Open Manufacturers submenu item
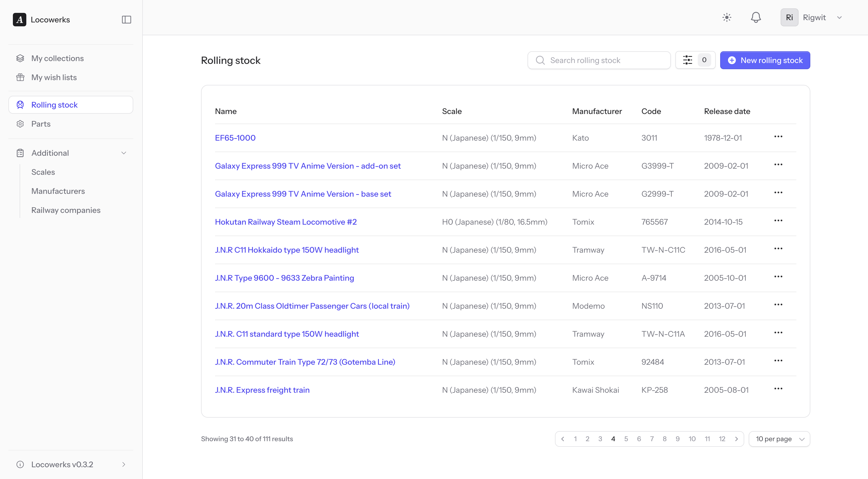The height and width of the screenshot is (479, 868). tap(58, 191)
